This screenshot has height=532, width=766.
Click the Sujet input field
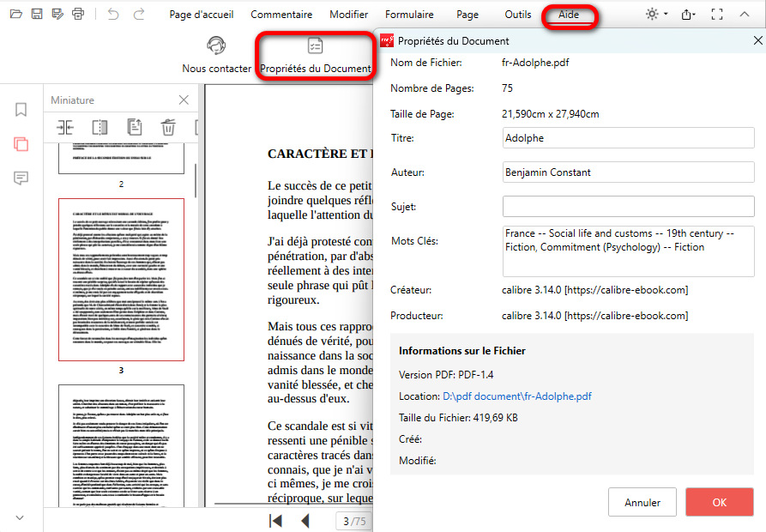(x=628, y=207)
